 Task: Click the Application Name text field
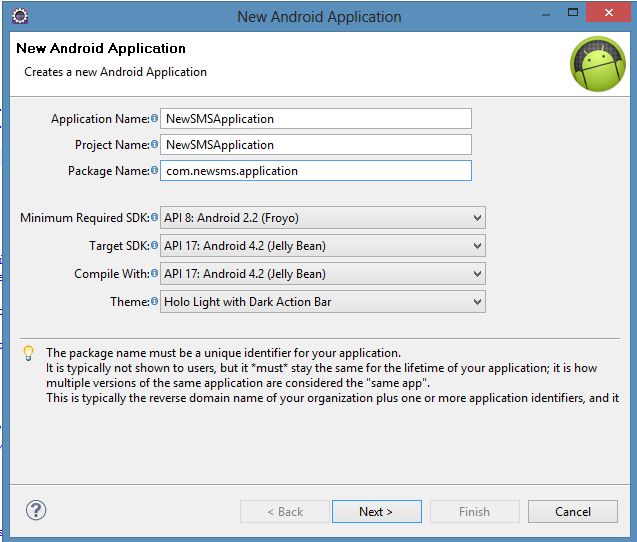[x=315, y=119]
